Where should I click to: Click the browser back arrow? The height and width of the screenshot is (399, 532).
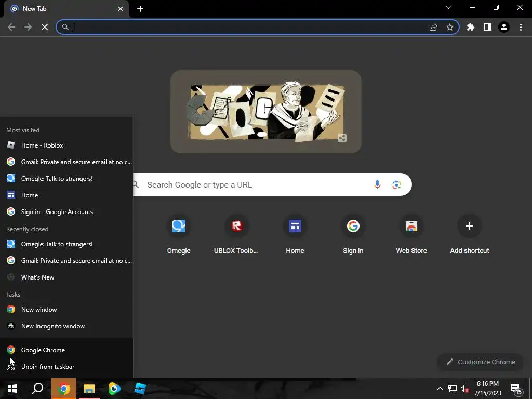click(11, 27)
